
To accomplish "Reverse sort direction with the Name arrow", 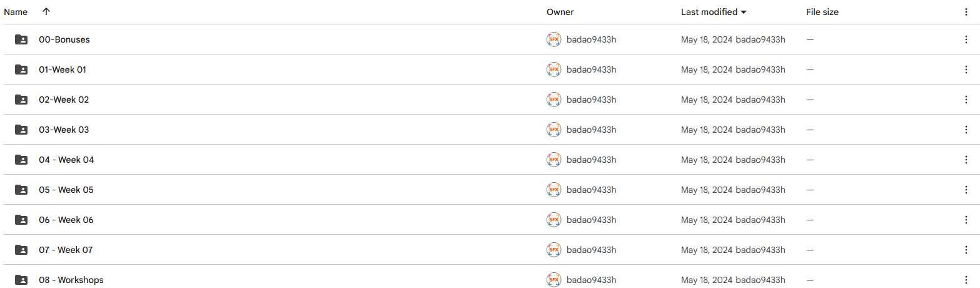I will tap(46, 12).
